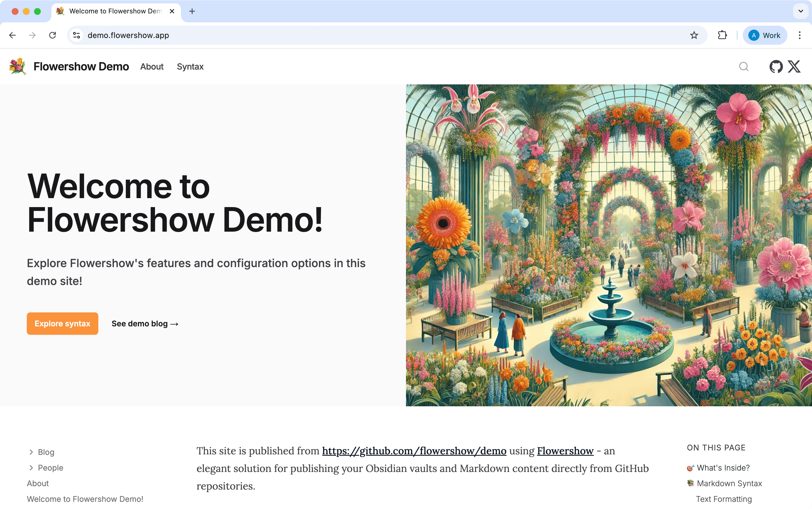The height and width of the screenshot is (508, 812).
Task: View site information icon in address bar
Action: point(77,35)
